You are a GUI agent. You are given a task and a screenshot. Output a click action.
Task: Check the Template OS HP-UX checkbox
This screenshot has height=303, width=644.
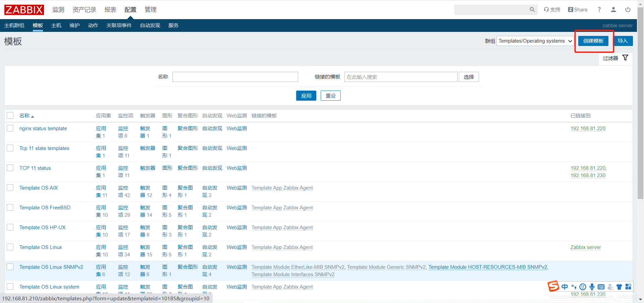point(10,227)
